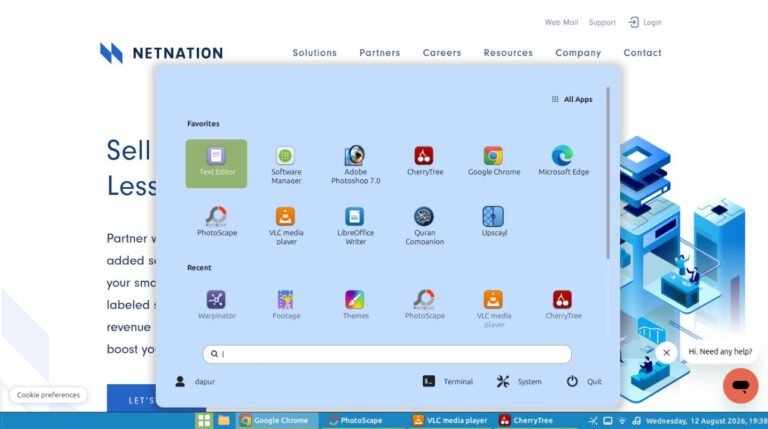Screen dimensions: 768x429
Task: Open the Partners menu on NetNation site
Action: pyautogui.click(x=380, y=53)
